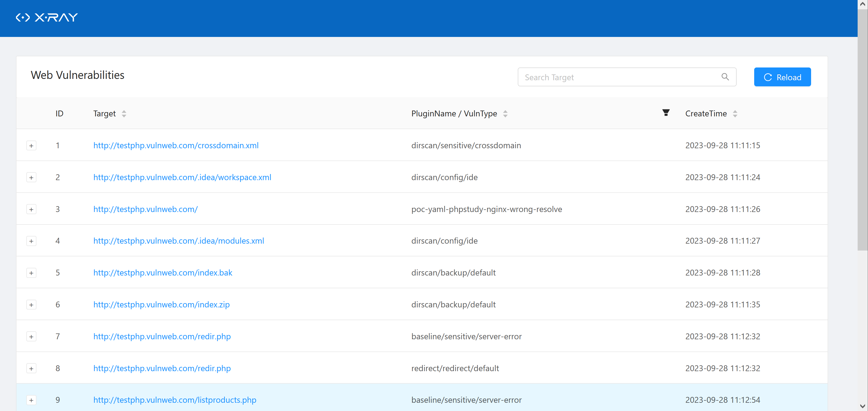Viewport: 868px width, 411px height.
Task: Open the http://testphp.vulnweb.com/ root link
Action: tap(145, 209)
